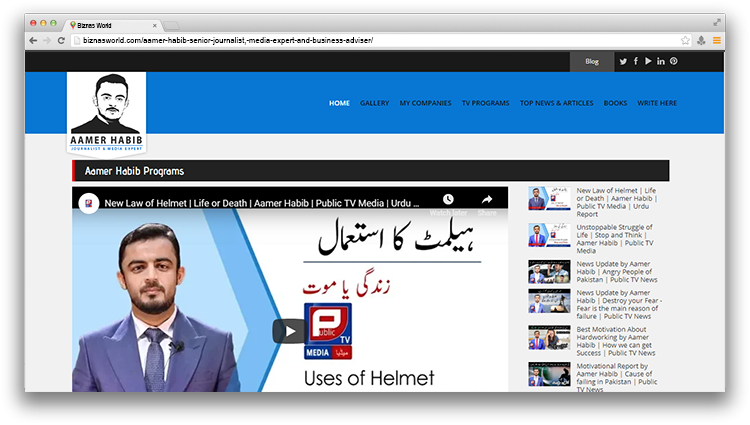Play the Uses of Helmet video
The height and width of the screenshot is (425, 750).
[x=289, y=331]
